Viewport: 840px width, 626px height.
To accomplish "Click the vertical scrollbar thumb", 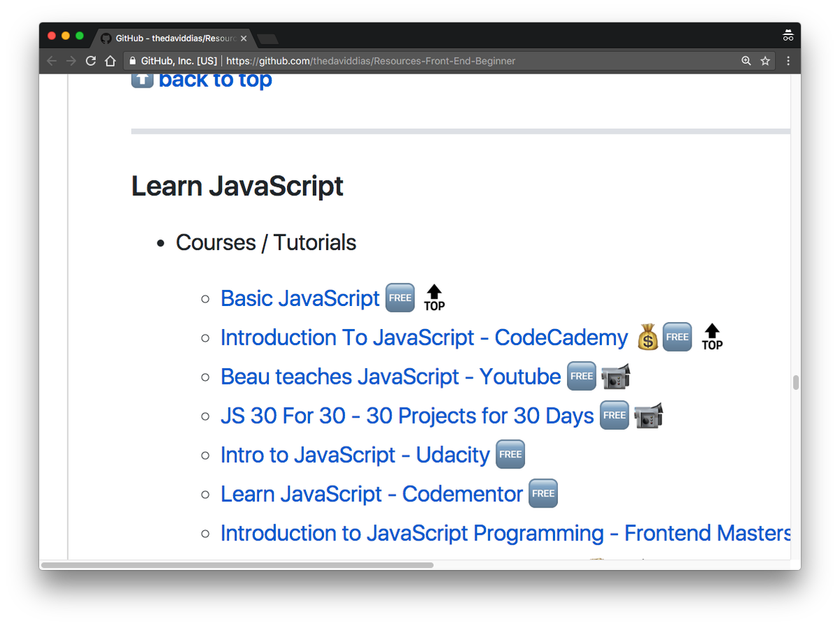I will tap(796, 383).
